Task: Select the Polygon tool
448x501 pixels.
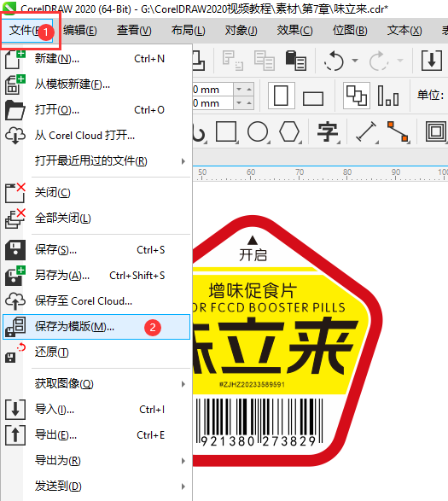Action: pyautogui.click(x=289, y=131)
